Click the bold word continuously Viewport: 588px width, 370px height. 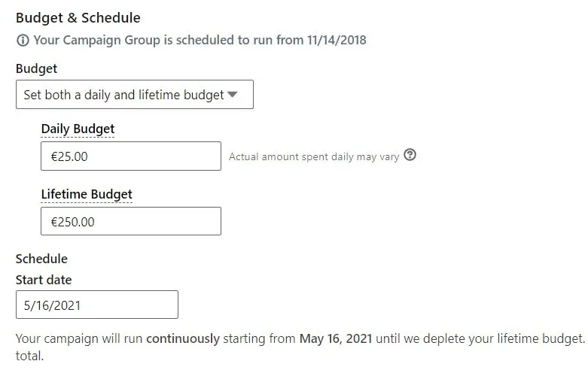(x=183, y=338)
